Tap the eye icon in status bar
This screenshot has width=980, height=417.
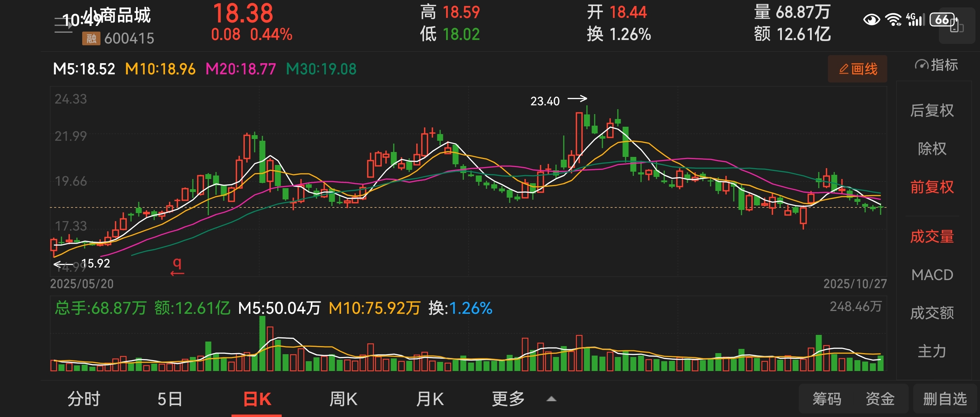click(x=871, y=19)
